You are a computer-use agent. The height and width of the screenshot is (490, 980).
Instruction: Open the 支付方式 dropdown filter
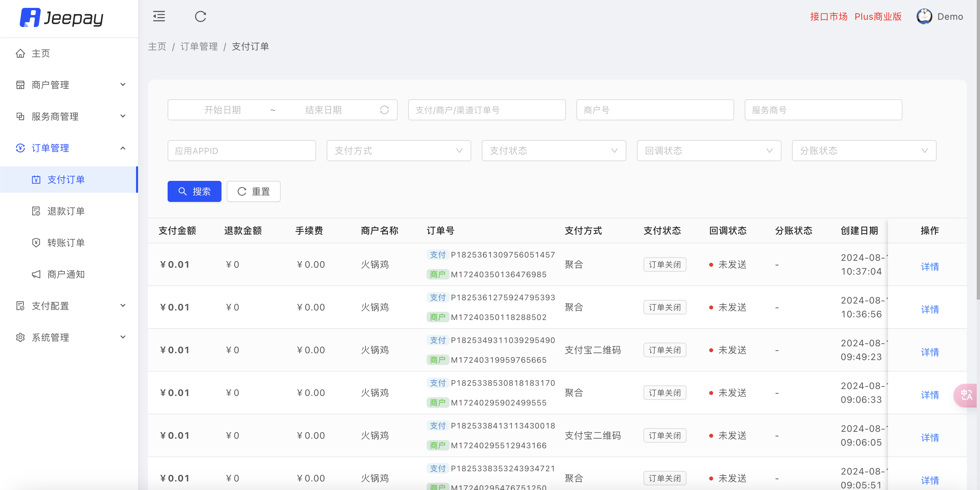[x=398, y=151]
